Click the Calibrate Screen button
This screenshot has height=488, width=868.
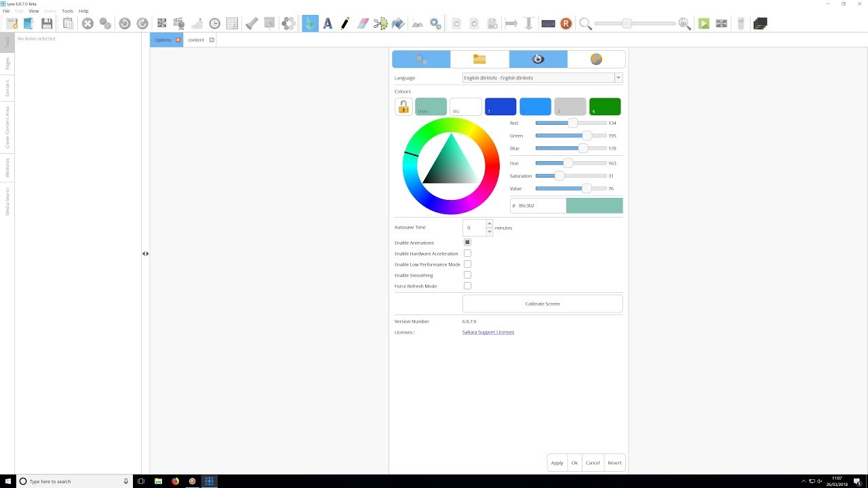tap(542, 304)
